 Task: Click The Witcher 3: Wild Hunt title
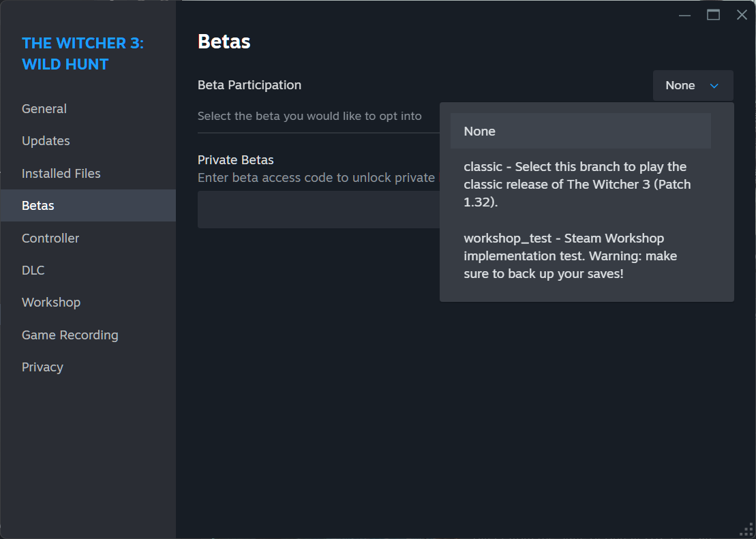pyautogui.click(x=82, y=54)
